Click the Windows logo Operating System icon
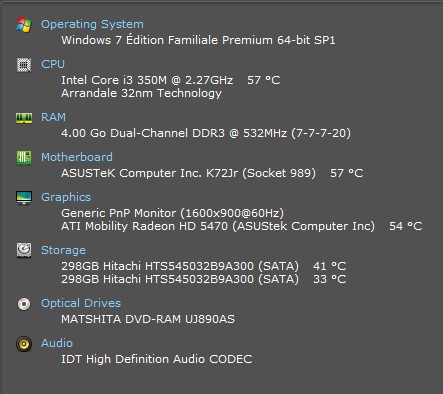 24,25
